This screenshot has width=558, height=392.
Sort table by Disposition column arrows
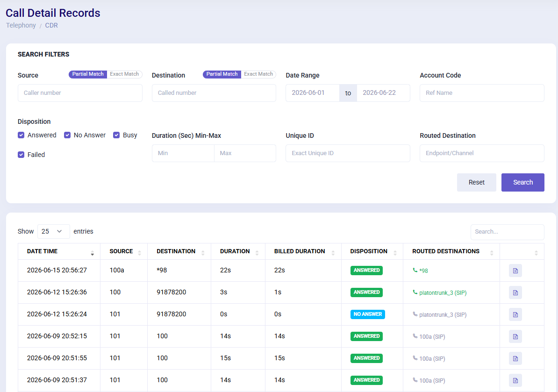coord(395,253)
